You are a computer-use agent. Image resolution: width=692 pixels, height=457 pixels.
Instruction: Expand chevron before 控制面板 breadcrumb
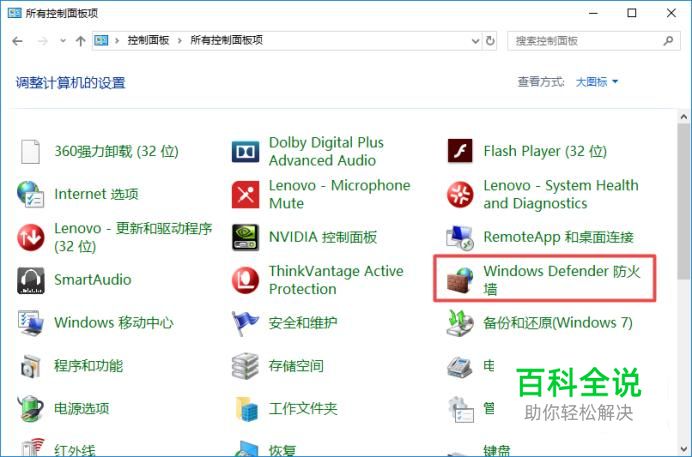coord(117,41)
